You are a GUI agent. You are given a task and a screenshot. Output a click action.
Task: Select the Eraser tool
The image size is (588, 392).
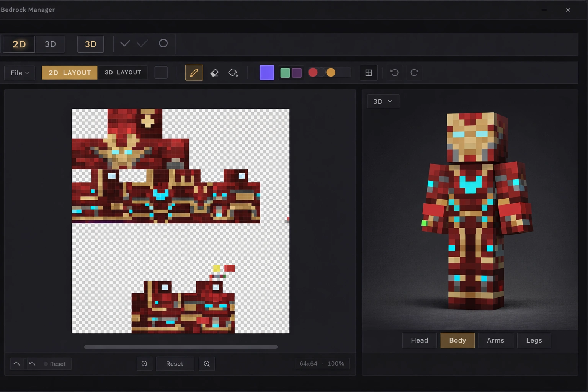point(214,73)
